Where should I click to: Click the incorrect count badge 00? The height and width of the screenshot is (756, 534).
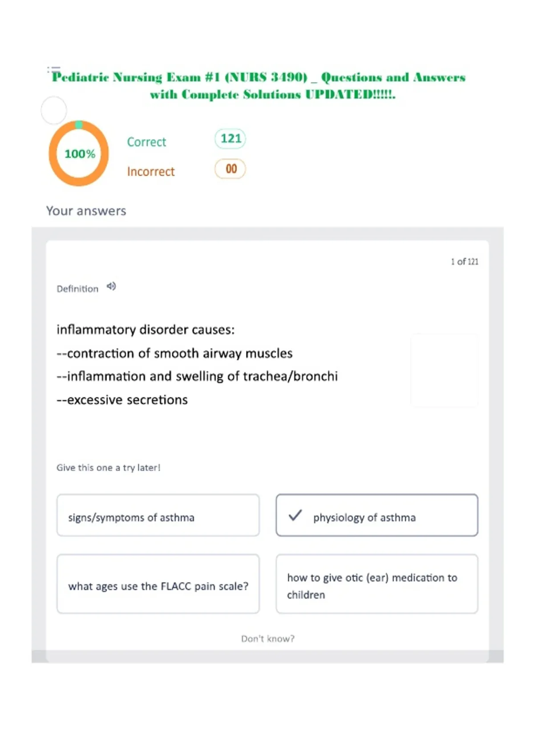(x=230, y=169)
